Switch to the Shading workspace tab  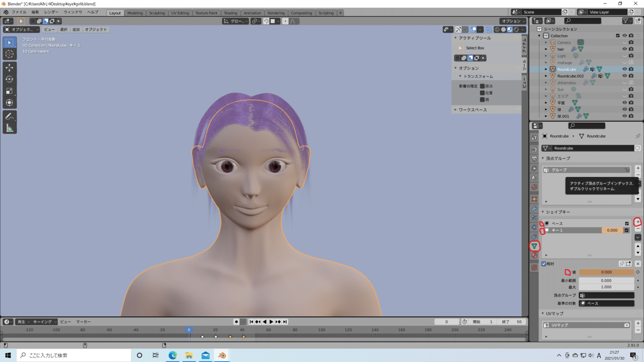point(230,14)
